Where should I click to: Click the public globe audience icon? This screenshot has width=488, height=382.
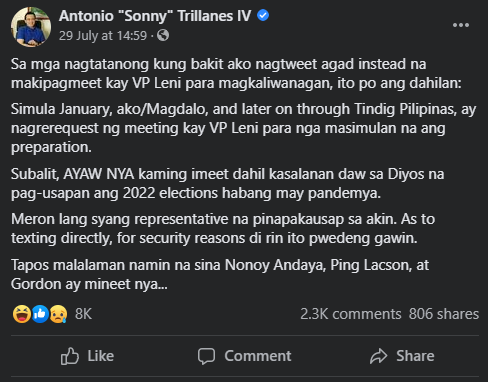pos(163,35)
